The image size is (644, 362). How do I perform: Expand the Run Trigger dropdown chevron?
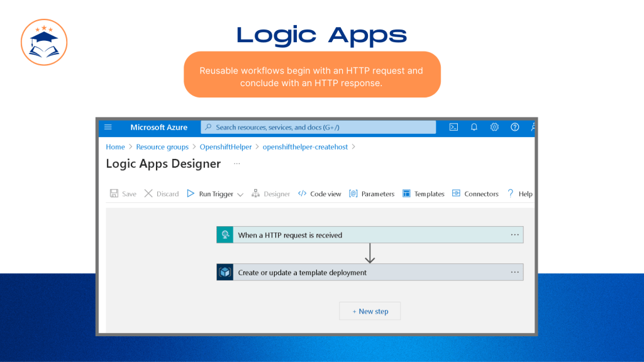point(240,195)
